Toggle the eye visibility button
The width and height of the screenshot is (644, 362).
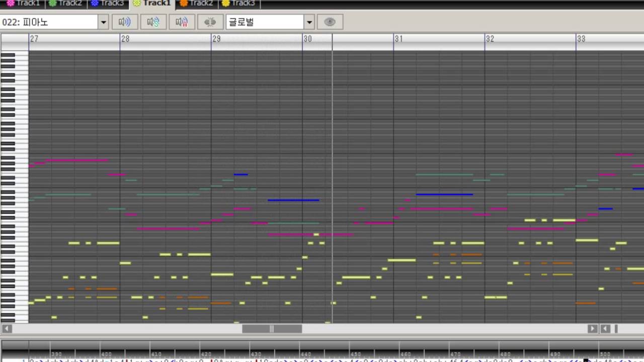[x=330, y=22]
